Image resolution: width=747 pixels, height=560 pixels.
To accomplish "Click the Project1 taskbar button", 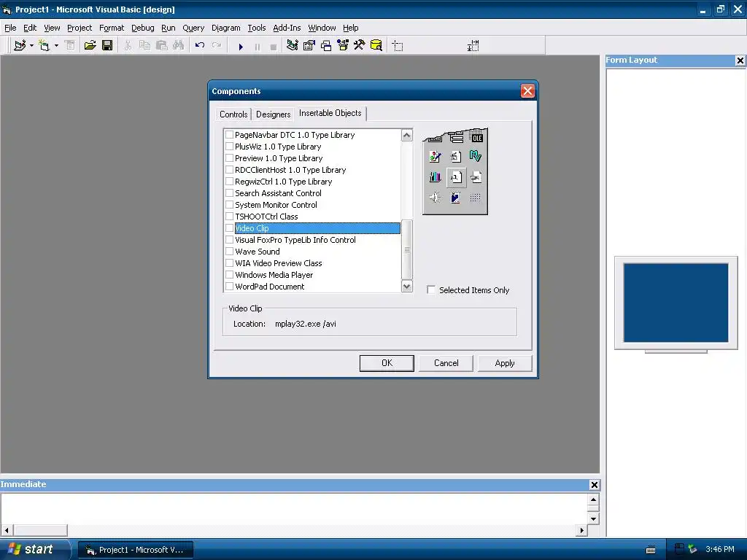I will pyautogui.click(x=135, y=550).
